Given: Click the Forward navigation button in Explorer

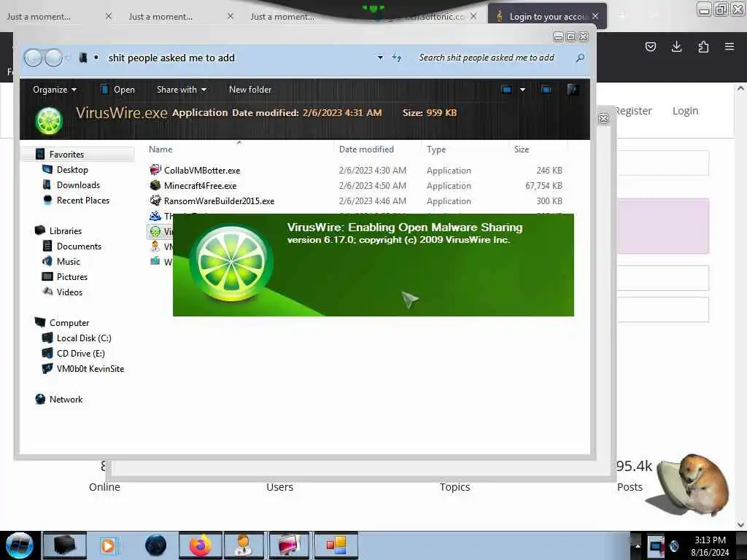Looking at the screenshot, I should tap(53, 58).
